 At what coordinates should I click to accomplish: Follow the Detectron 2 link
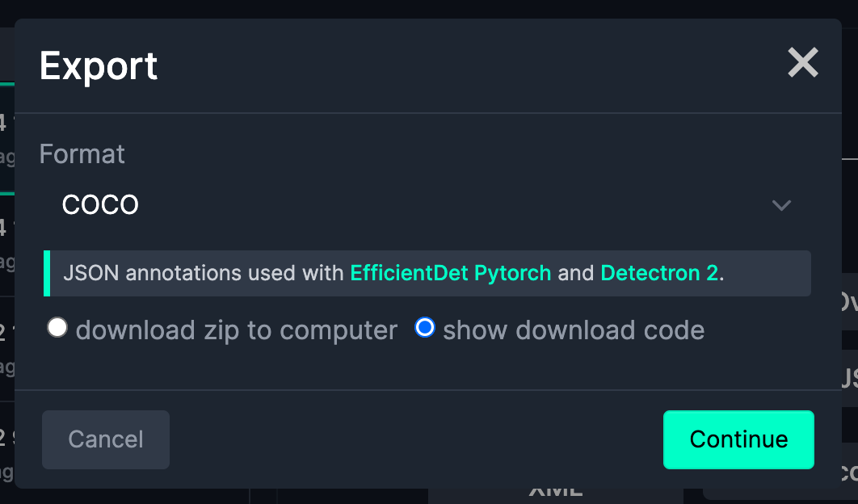tap(659, 273)
